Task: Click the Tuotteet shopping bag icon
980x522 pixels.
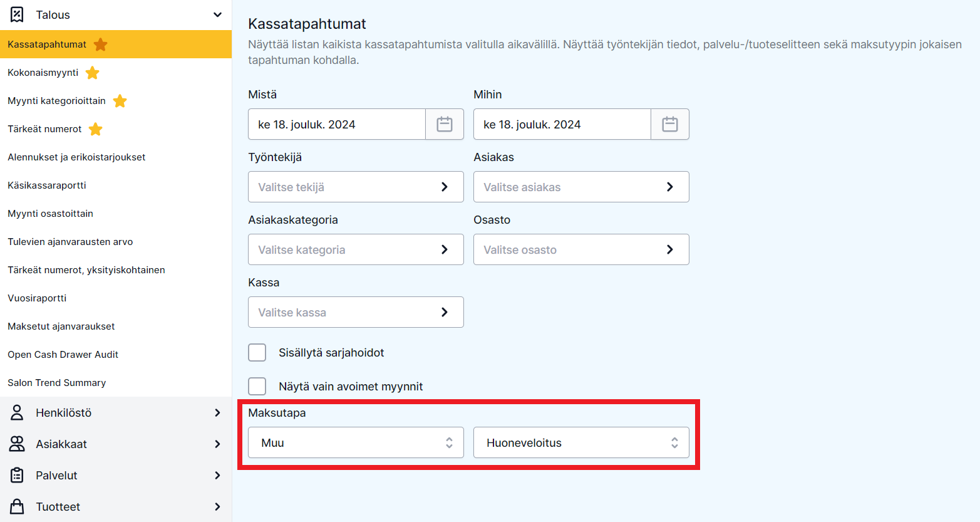Action: (18, 506)
